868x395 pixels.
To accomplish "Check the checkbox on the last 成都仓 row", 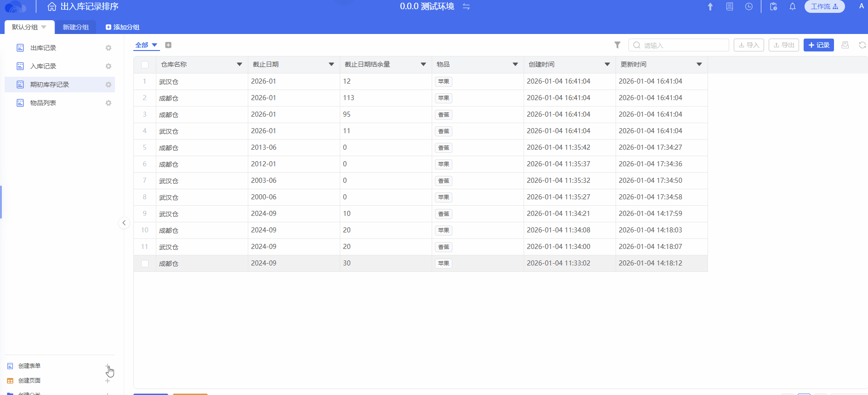I will coord(145,264).
